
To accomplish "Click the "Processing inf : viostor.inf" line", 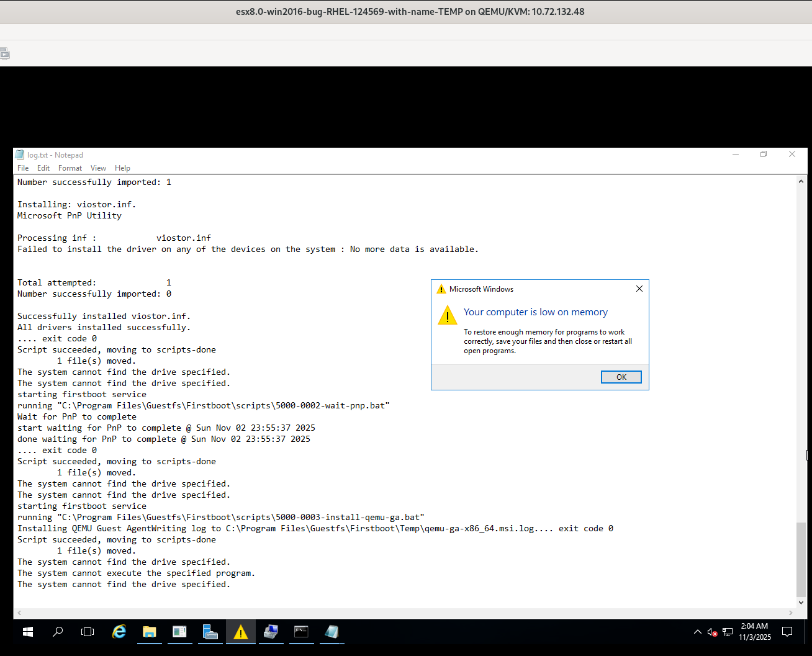I will [114, 238].
